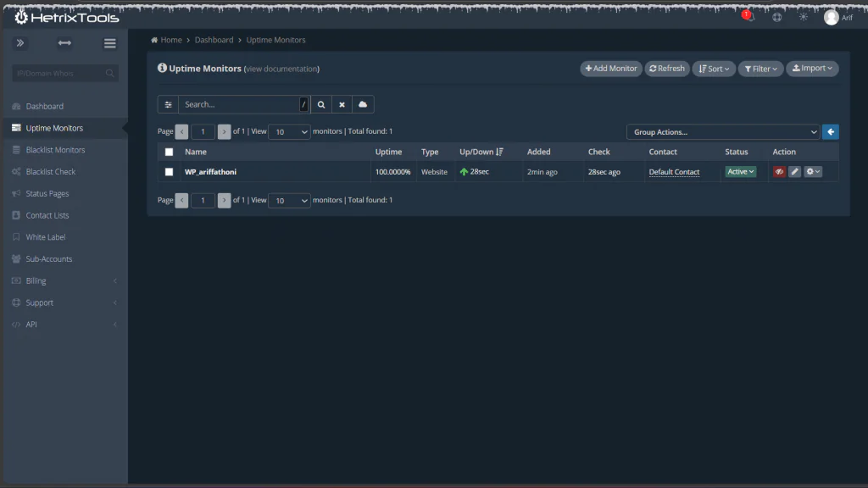Screen dimensions: 868x488
Task: Click the 2min ago added value
Action: tap(542, 172)
